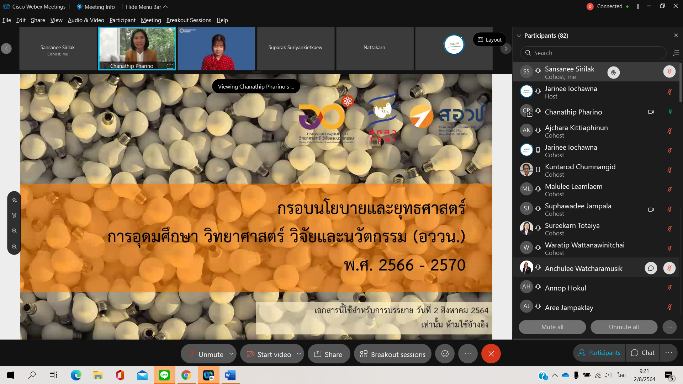The image size is (683, 384).
Task: Open Windows taskbar search
Action: pos(32,375)
